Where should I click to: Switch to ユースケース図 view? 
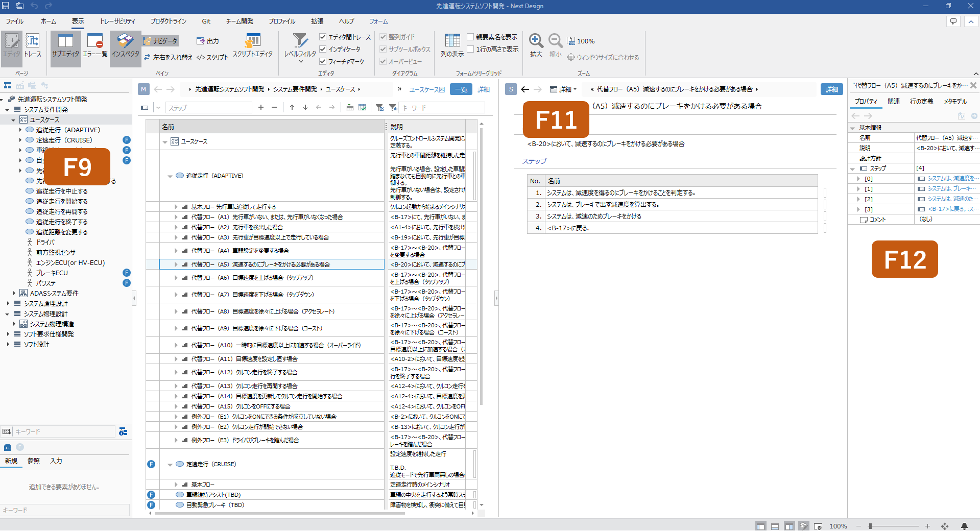click(427, 89)
